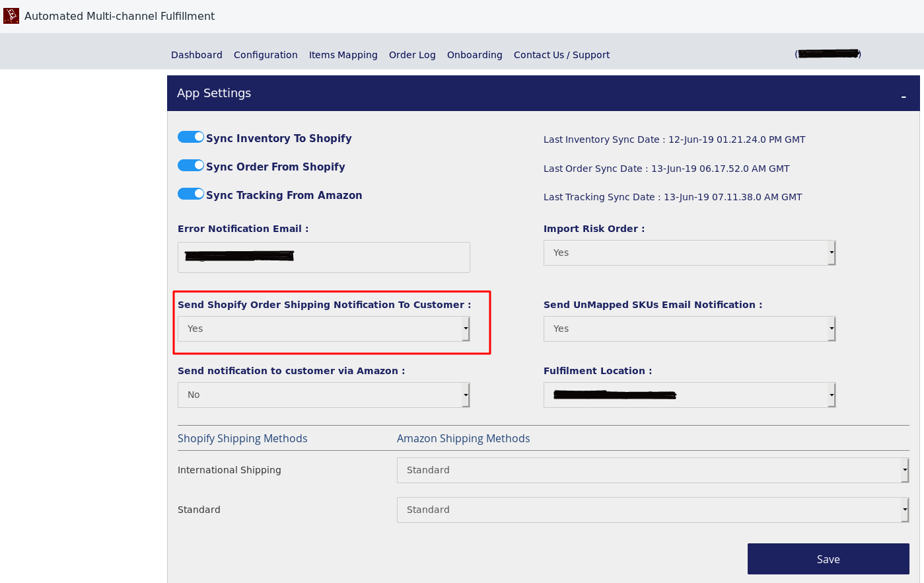Toggle Sync Tracking From Amazon switch
Screen dimensions: 924x583
click(191, 194)
